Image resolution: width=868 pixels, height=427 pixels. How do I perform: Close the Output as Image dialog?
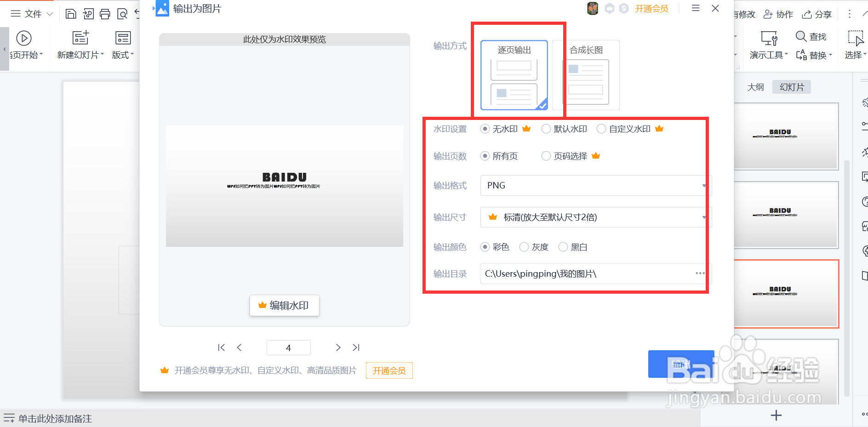(715, 8)
